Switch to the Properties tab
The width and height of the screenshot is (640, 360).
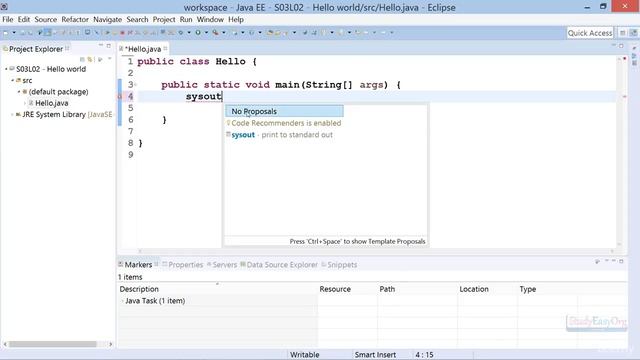click(x=182, y=264)
